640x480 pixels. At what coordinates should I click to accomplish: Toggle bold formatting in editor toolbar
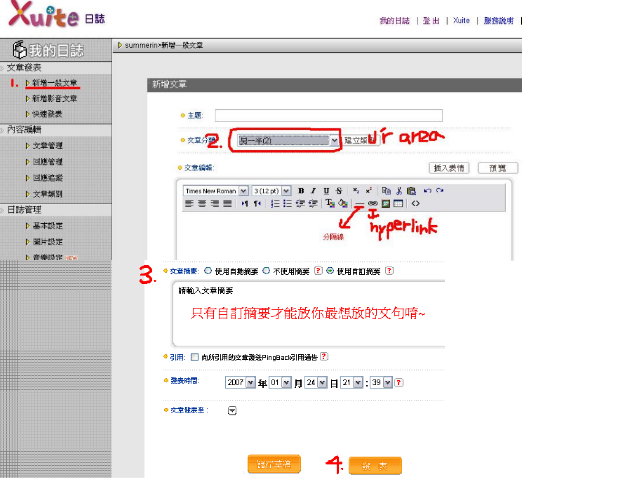(299, 190)
